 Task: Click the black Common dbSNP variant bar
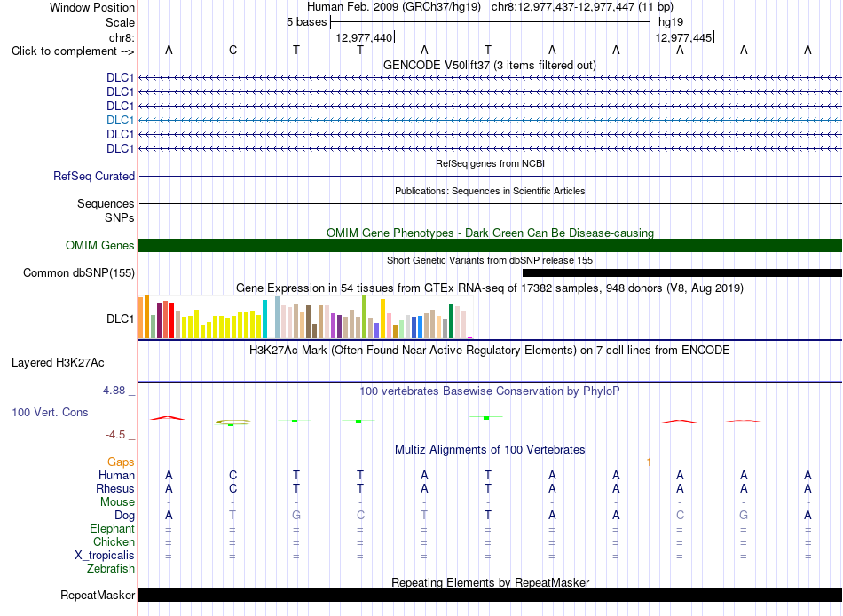[682, 272]
